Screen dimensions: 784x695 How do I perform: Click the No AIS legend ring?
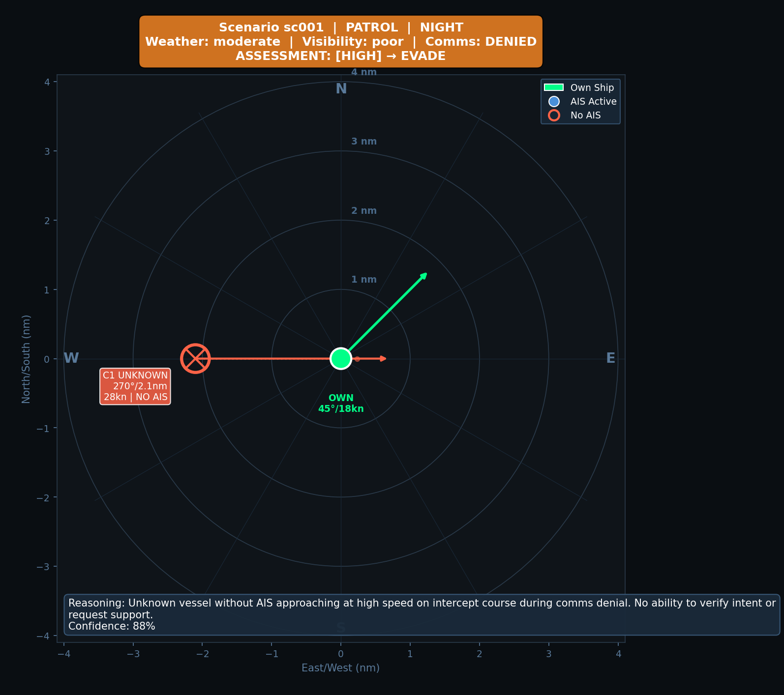click(x=554, y=116)
